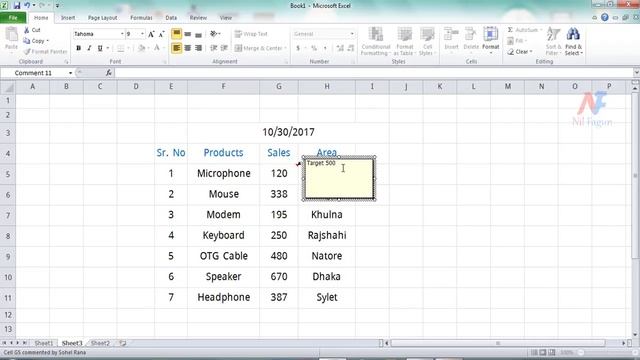Viewport: 640px width, 360px height.
Task: Open the File tab
Action: [x=13, y=18]
